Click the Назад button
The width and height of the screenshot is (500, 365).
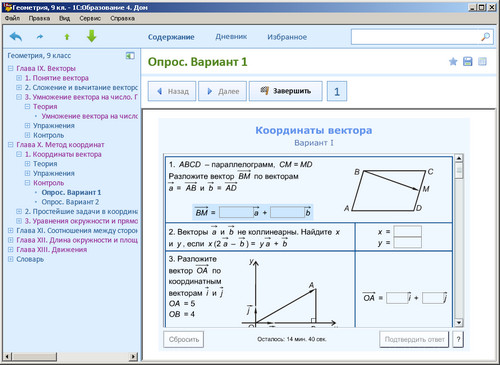[x=172, y=91]
